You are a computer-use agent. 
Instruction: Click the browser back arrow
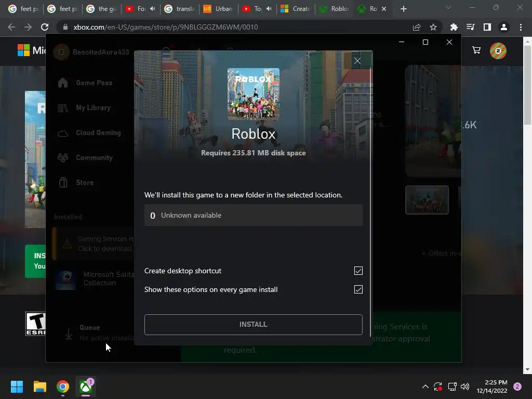pos(11,27)
